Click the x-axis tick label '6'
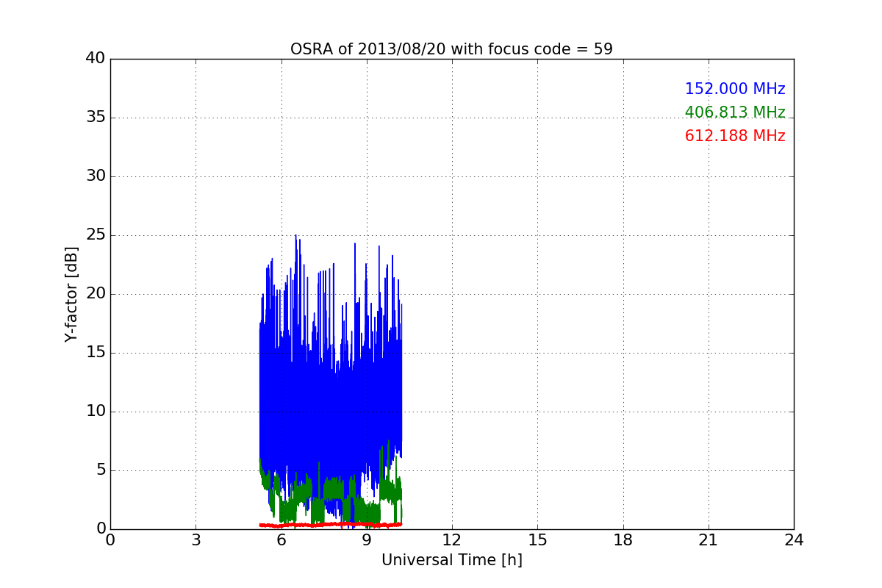Image resolution: width=882 pixels, height=588 pixels. [282, 539]
